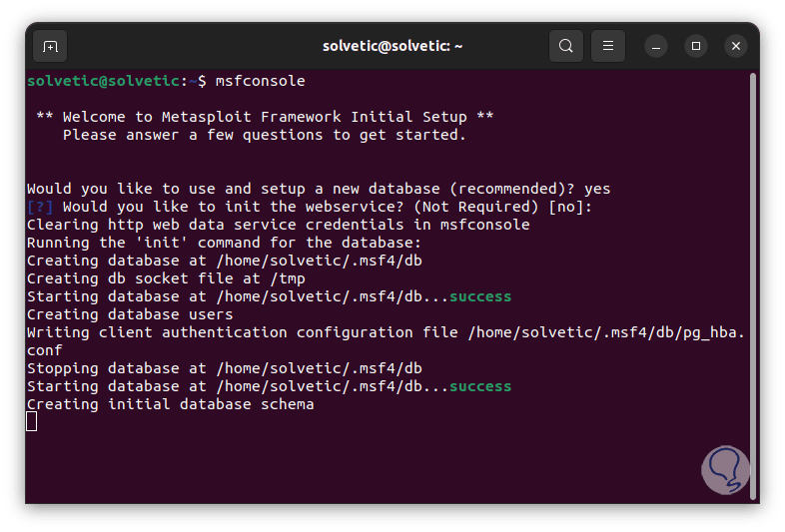Click the green solvetic@solvetic prompt text
The height and width of the screenshot is (532, 785).
tap(105, 81)
